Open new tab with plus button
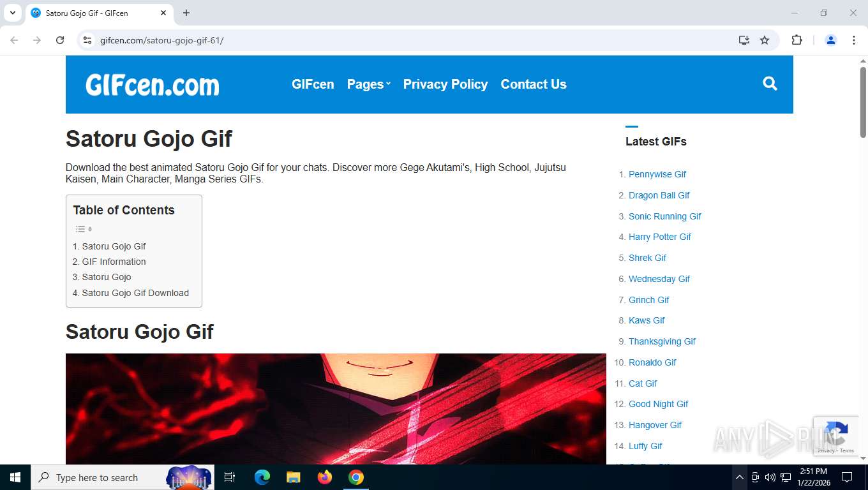 tap(186, 13)
